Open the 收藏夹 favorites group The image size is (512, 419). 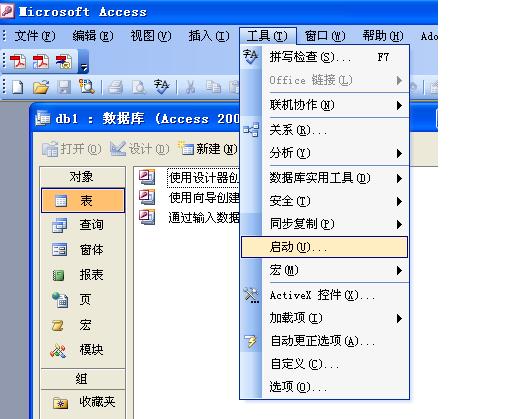coord(83,402)
